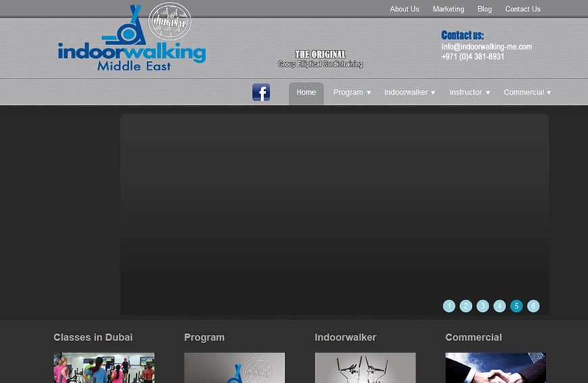Image resolution: width=588 pixels, height=383 pixels.
Task: Show slide 6 in the slider
Action: point(533,306)
